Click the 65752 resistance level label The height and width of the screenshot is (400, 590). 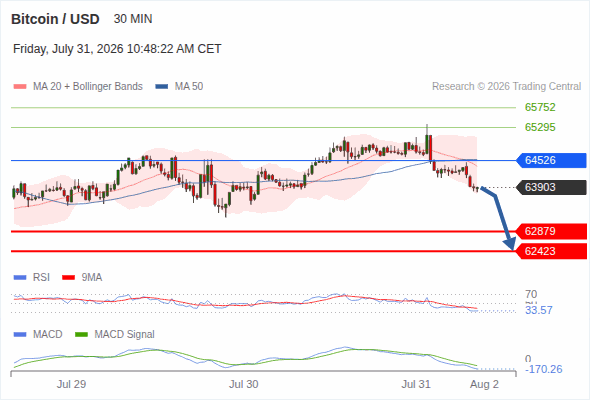pyautogui.click(x=540, y=108)
